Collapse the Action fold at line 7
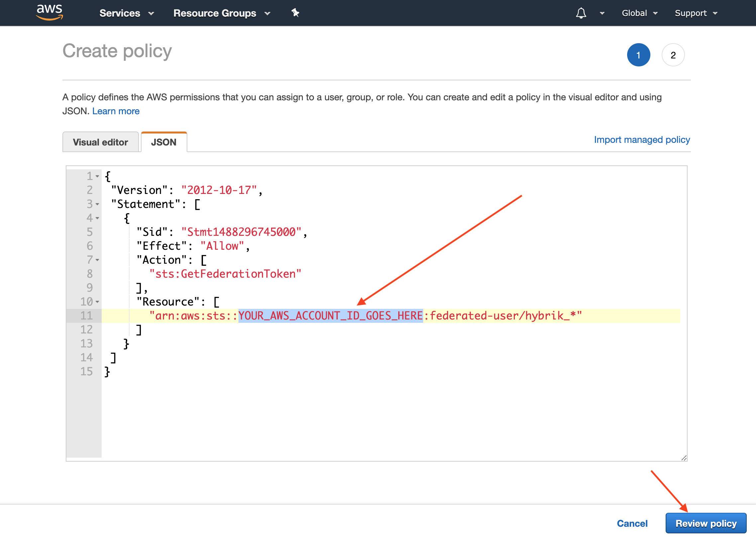 [97, 260]
